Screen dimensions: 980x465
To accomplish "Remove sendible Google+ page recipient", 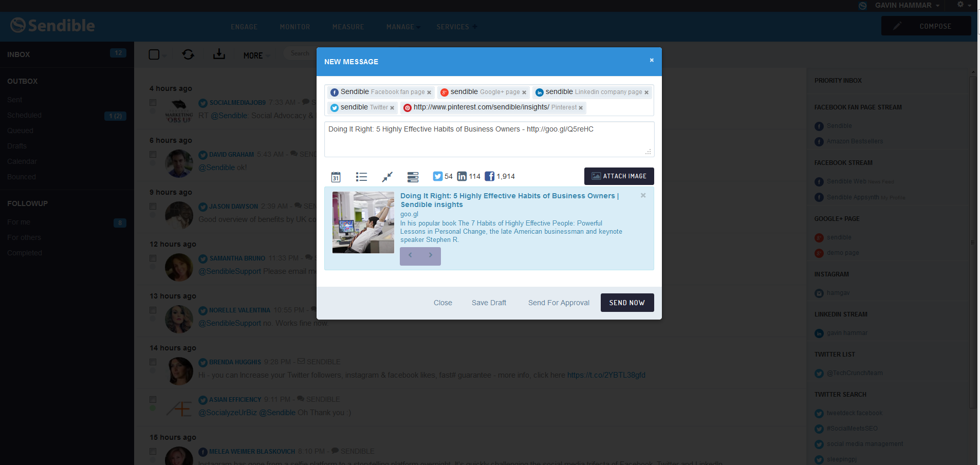I will 524,92.
